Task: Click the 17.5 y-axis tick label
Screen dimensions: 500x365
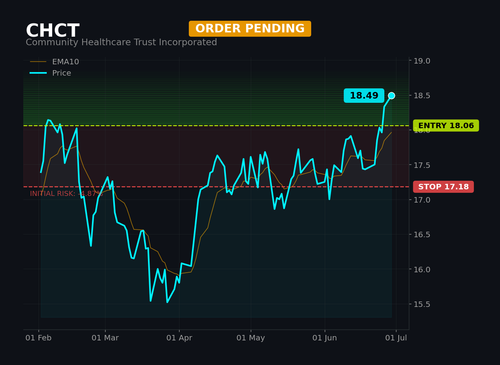Action: (422, 165)
